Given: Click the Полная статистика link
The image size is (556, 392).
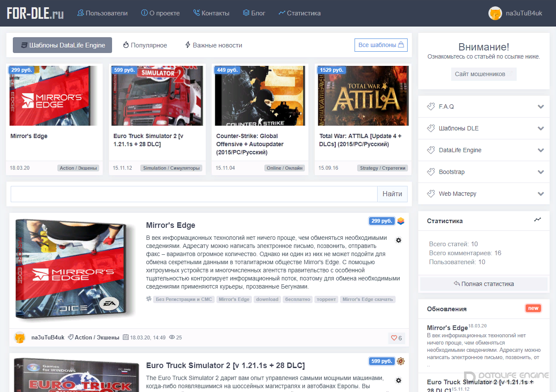Looking at the screenshot, I should click(484, 284).
